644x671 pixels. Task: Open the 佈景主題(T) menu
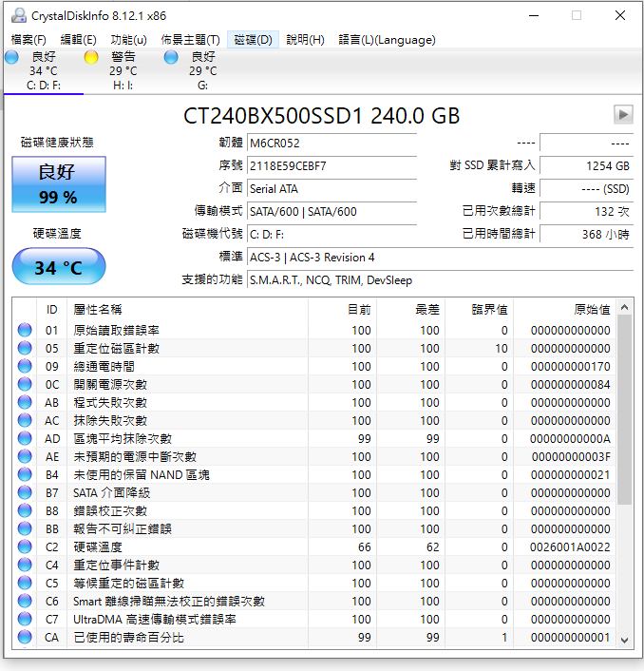(190, 40)
